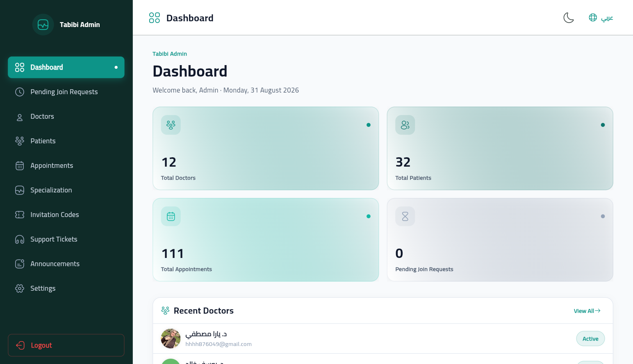Screen dimensions: 633x364
Task: Open Pending Join Requests in the sidebar
Action: coord(66,92)
